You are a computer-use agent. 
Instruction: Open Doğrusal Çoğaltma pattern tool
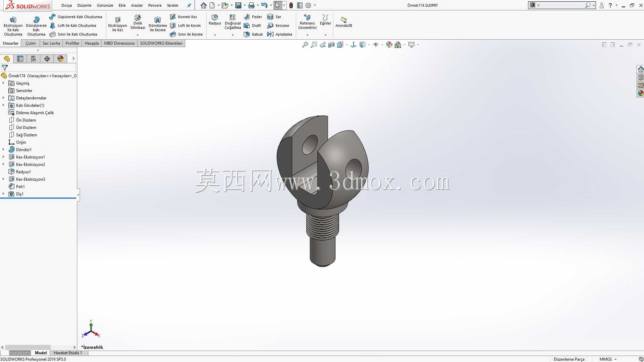coord(233,22)
